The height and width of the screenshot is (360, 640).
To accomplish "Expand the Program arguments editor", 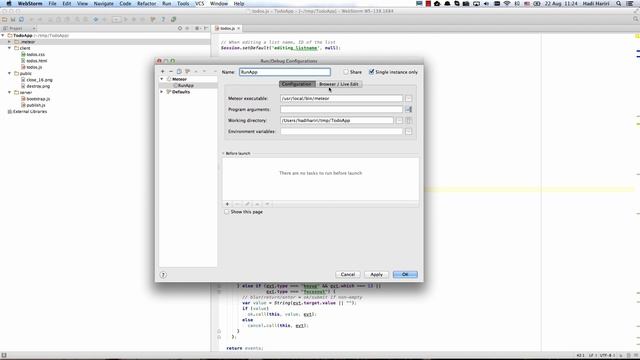I will point(409,109).
